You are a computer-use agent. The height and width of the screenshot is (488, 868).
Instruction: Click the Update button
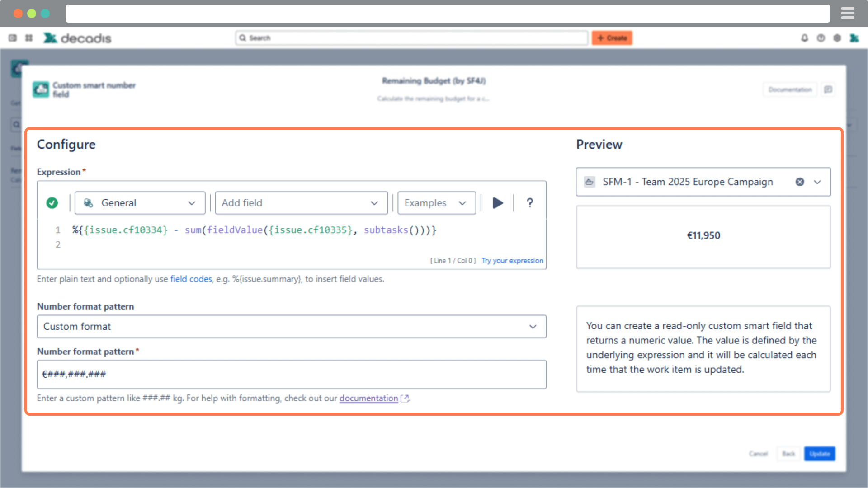[819, 454]
